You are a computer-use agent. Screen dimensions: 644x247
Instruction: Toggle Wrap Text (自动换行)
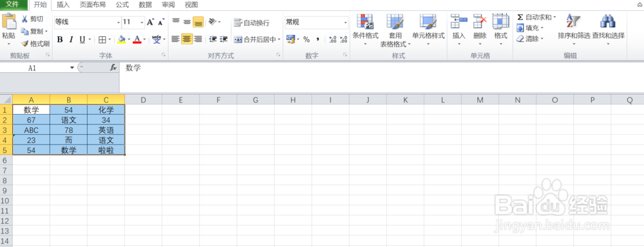pyautogui.click(x=252, y=23)
